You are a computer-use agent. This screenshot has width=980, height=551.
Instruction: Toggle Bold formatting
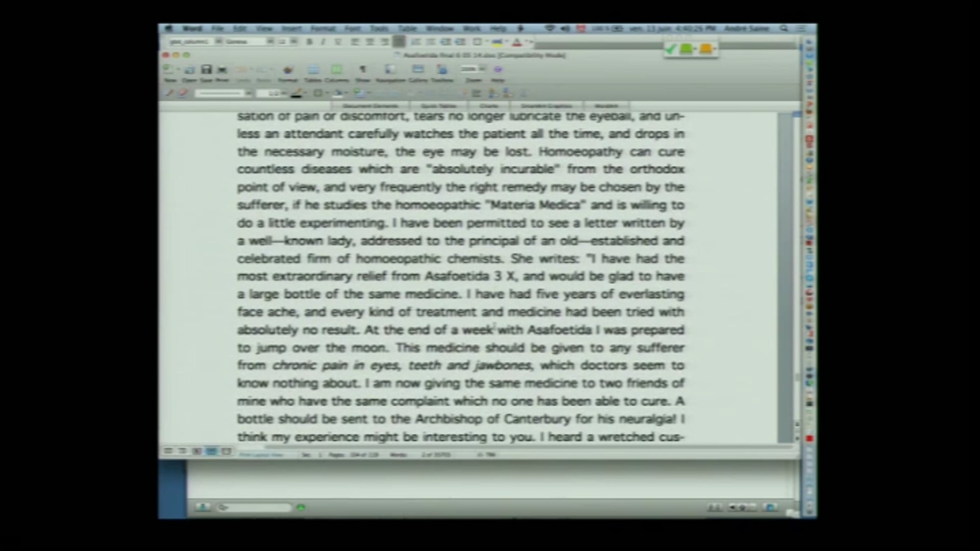[x=309, y=42]
